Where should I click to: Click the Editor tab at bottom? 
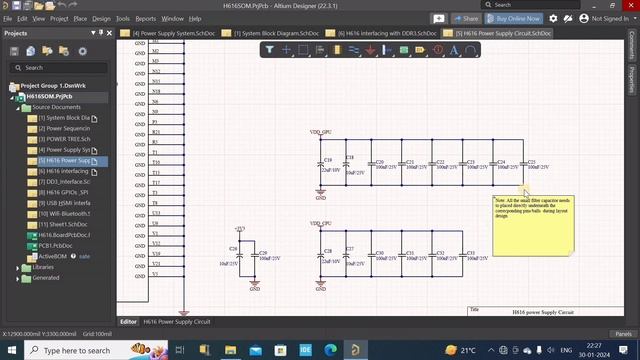pos(128,322)
